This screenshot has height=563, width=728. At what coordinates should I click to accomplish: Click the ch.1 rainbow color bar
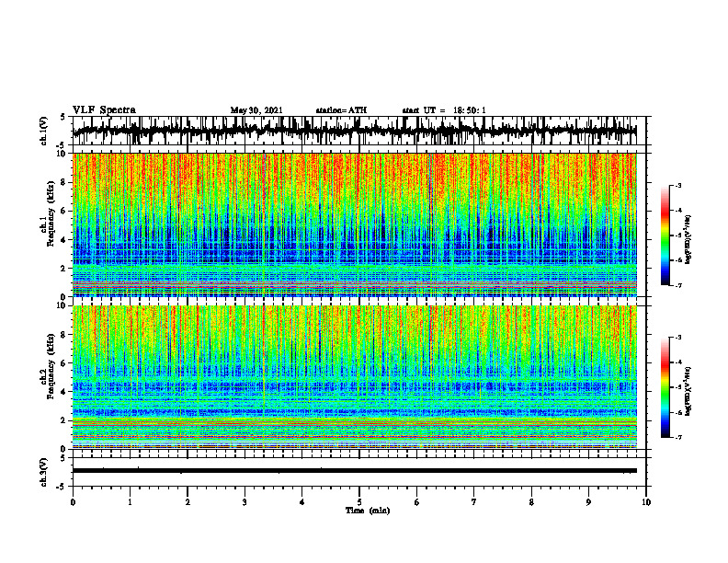click(665, 235)
